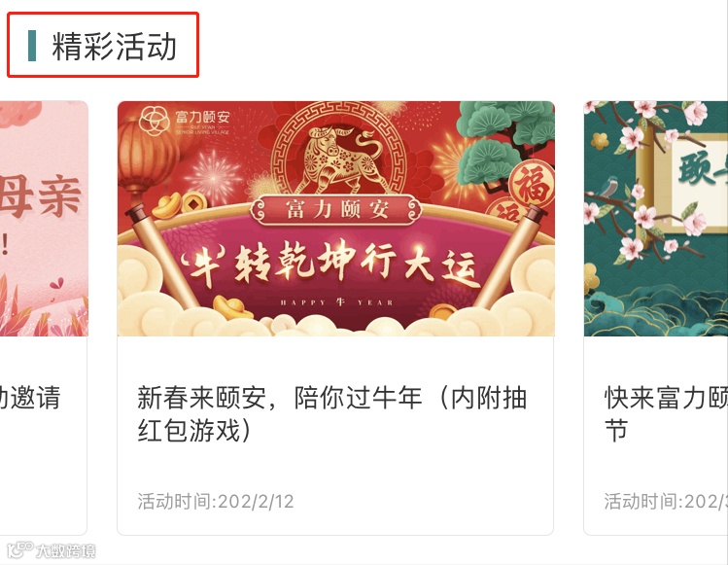
Task: Click the red lantern on the banner
Action: pos(145,156)
